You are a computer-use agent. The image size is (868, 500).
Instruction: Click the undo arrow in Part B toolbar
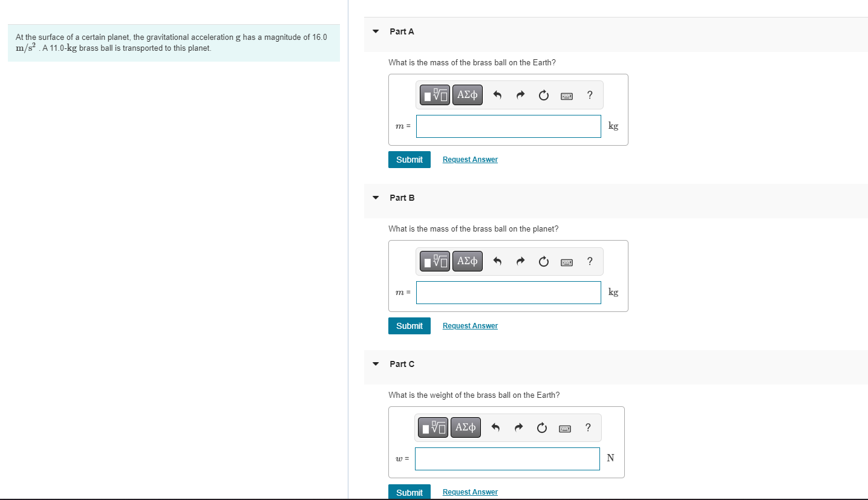[x=497, y=261]
